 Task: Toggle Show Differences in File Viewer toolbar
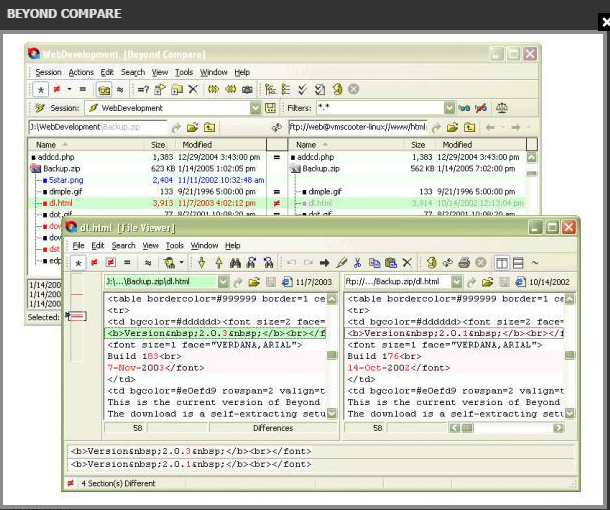94,263
